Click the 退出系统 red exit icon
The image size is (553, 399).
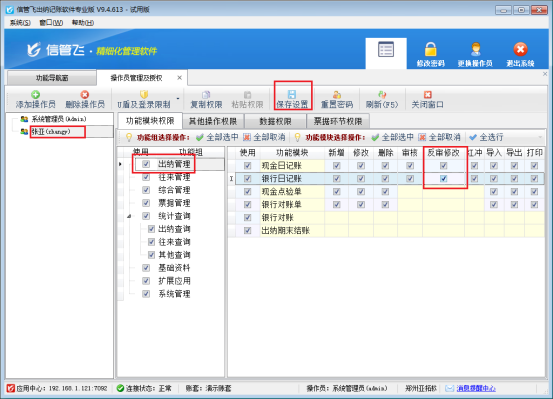[520, 49]
